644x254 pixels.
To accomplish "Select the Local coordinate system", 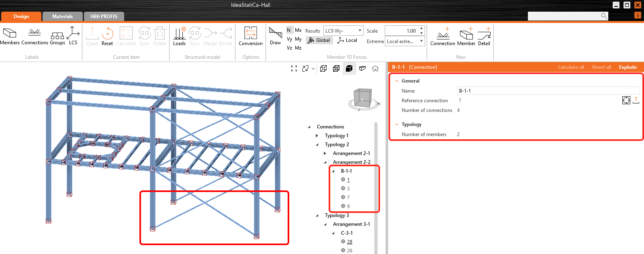I will (x=348, y=40).
